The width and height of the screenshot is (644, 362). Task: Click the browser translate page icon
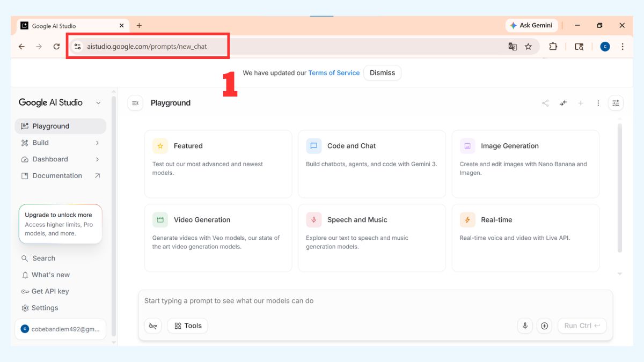pyautogui.click(x=513, y=47)
